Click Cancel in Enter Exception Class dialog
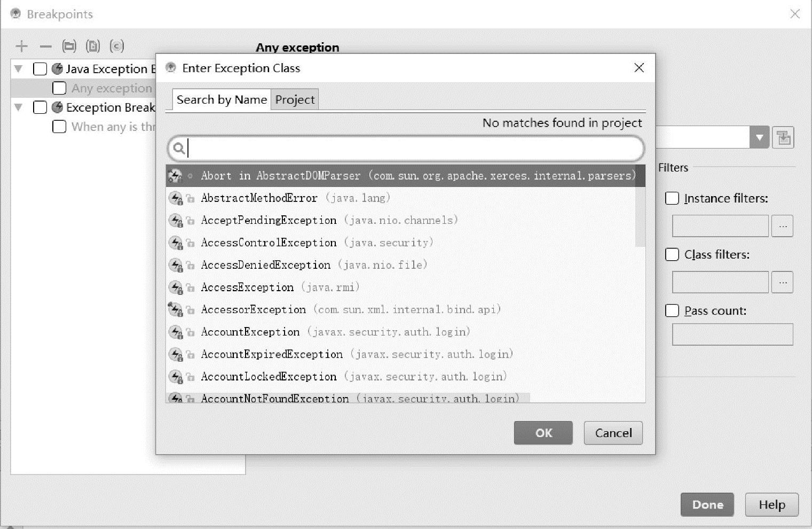This screenshot has width=812, height=529. [x=613, y=433]
